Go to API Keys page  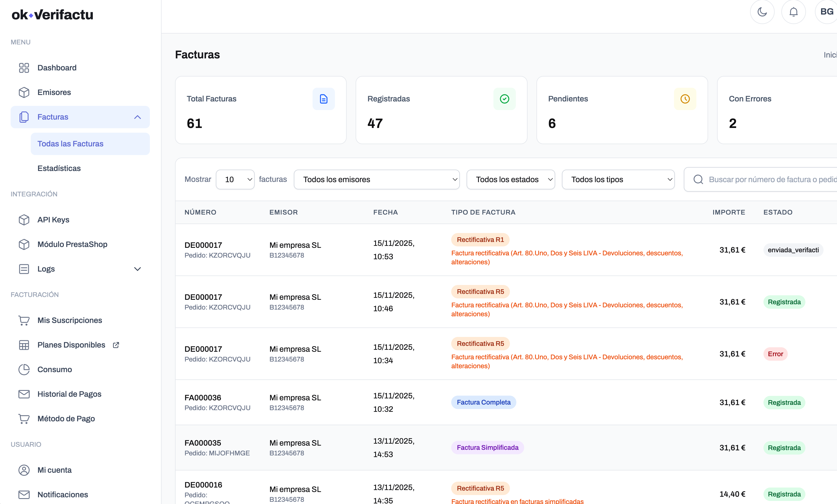[x=53, y=220]
